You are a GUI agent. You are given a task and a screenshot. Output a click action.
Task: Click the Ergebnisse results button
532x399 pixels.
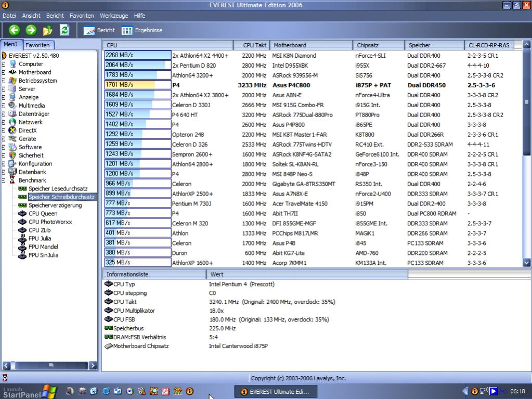142,30
